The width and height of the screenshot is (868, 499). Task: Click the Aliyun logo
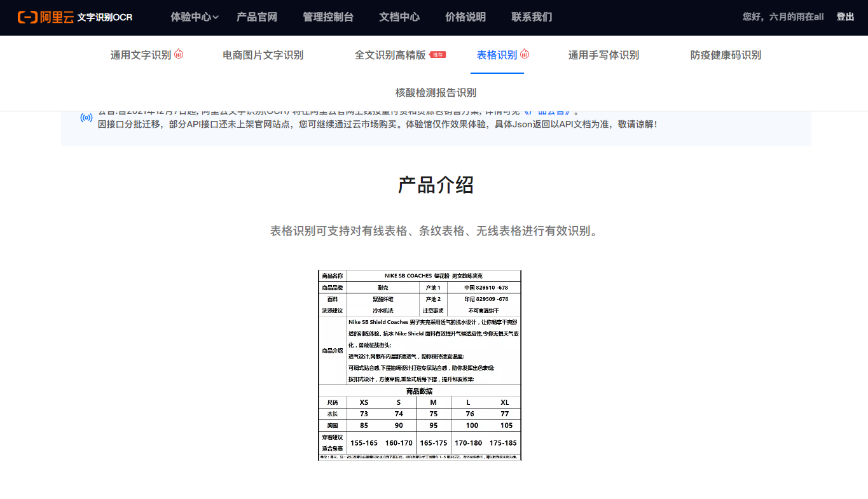(45, 17)
